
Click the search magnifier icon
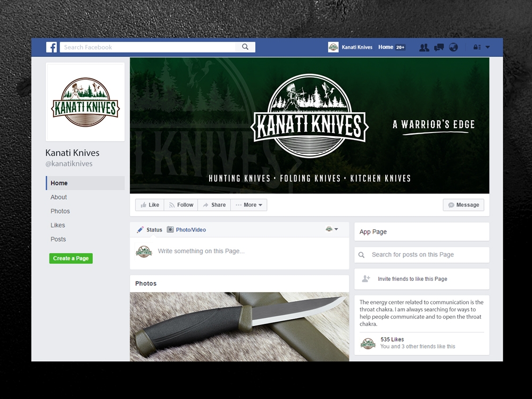[245, 47]
